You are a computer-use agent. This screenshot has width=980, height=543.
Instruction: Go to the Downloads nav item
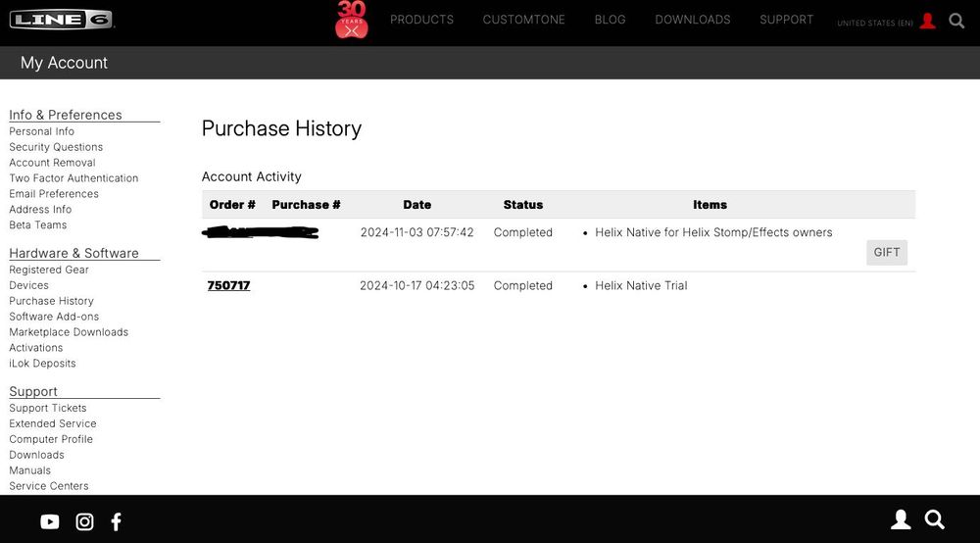[x=693, y=20]
